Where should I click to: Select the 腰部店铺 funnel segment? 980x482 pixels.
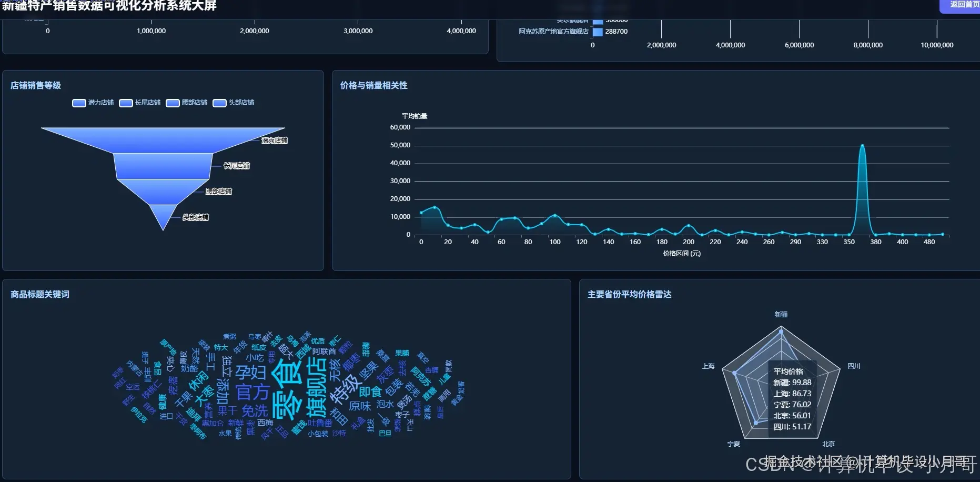[163, 192]
